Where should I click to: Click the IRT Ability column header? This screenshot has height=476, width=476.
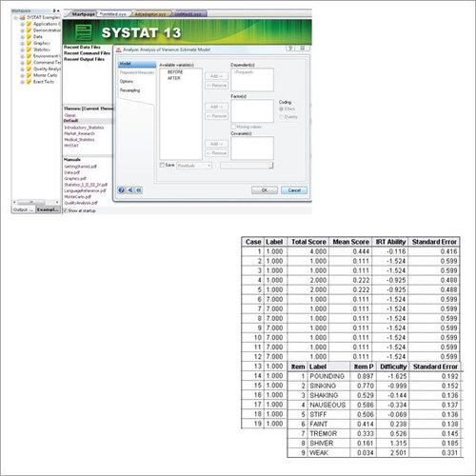click(x=390, y=242)
